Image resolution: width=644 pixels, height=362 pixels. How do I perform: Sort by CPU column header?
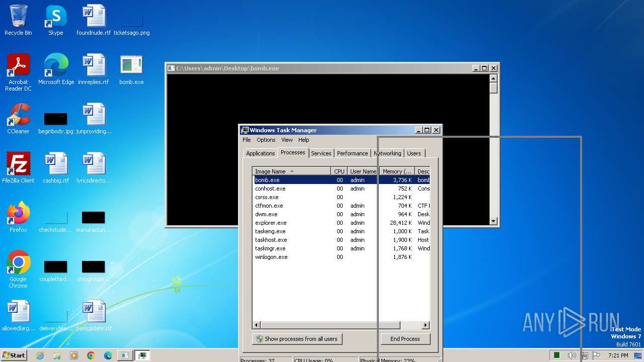coord(339,171)
